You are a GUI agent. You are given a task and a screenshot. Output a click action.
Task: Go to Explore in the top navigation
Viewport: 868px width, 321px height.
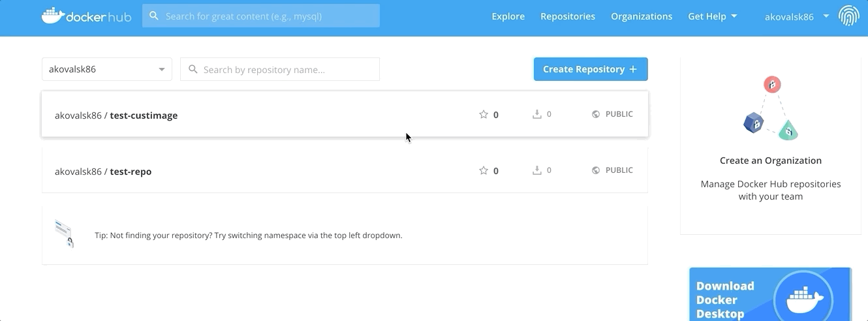tap(508, 16)
